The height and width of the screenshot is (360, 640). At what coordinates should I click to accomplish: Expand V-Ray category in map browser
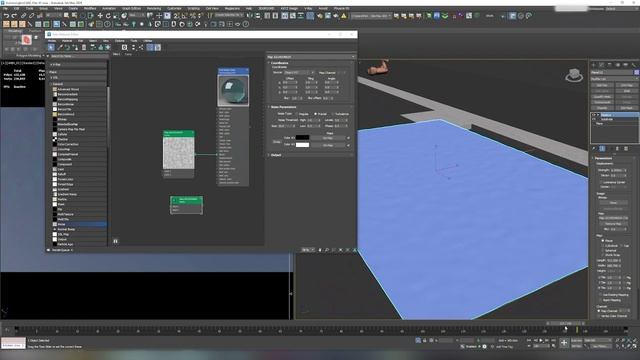56,64
